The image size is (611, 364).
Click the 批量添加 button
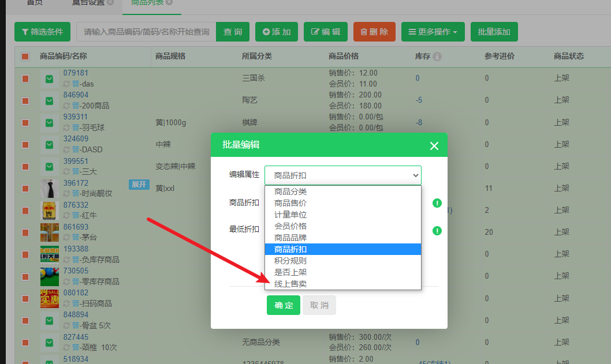click(x=494, y=32)
